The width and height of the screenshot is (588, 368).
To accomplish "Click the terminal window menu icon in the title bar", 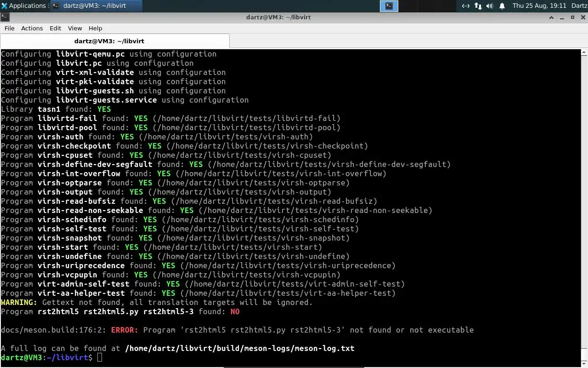I will pos(5,17).
